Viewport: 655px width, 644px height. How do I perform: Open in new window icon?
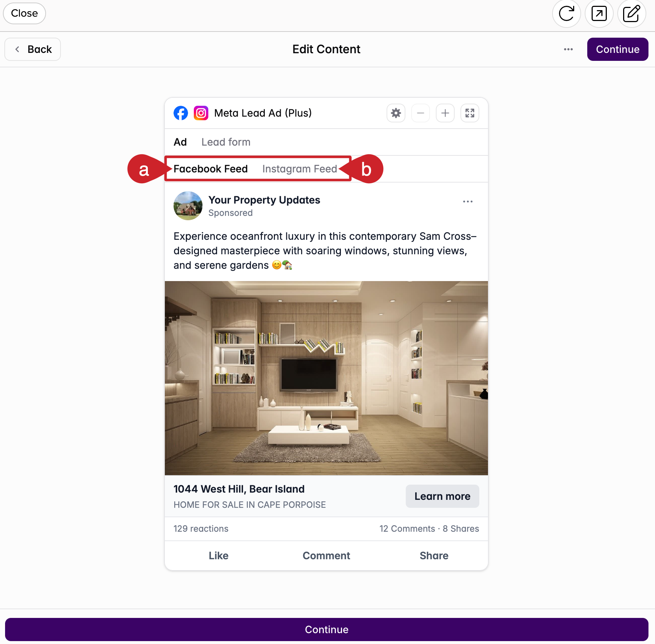(x=599, y=14)
